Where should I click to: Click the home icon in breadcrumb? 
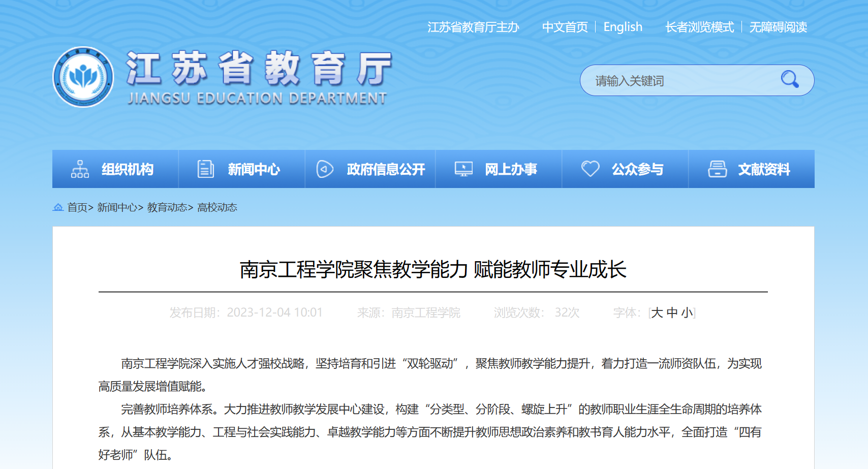(x=58, y=207)
